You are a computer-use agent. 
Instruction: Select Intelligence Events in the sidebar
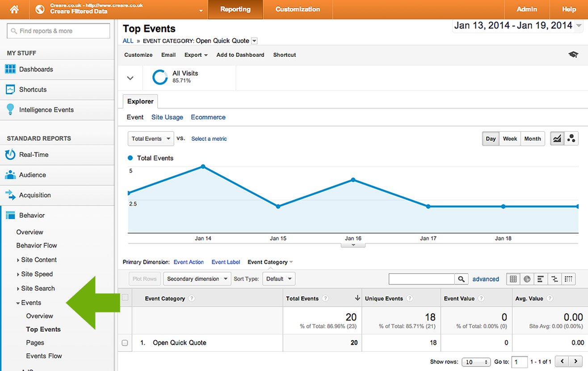46,110
